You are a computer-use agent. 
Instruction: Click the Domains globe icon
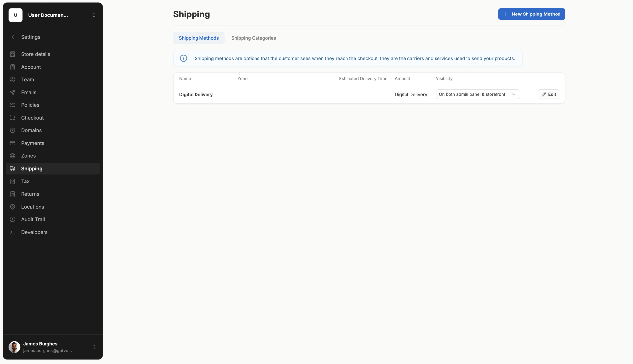[x=13, y=130]
